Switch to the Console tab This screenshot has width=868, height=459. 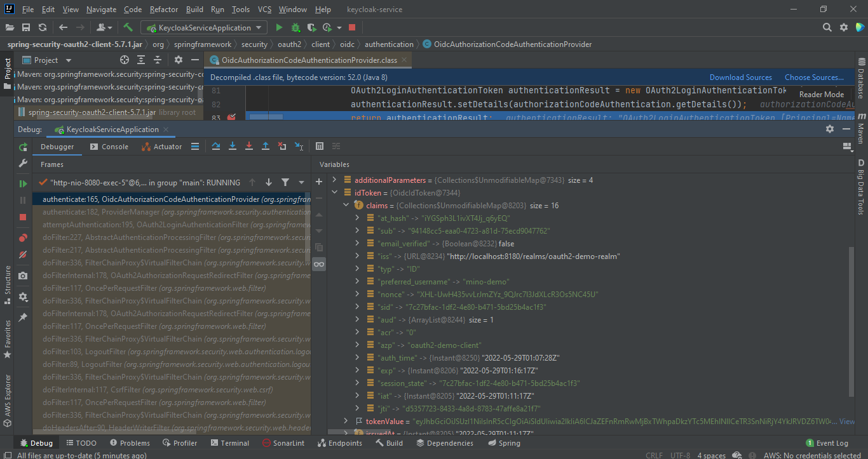pyautogui.click(x=109, y=147)
